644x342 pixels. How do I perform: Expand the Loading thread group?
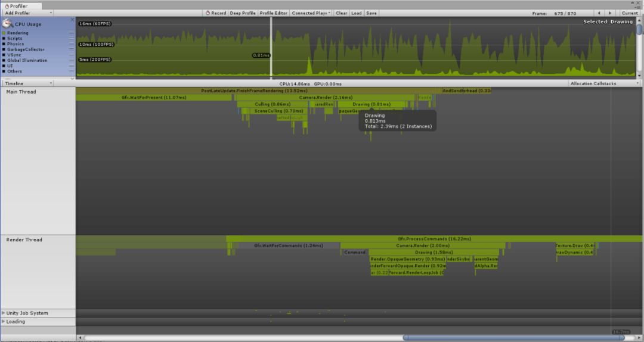(4, 322)
